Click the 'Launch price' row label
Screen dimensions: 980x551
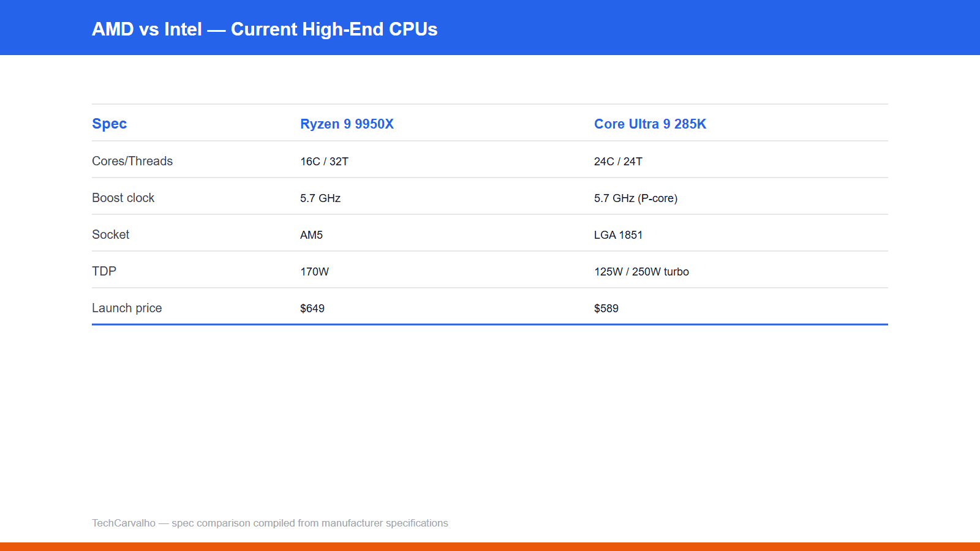[x=127, y=308]
